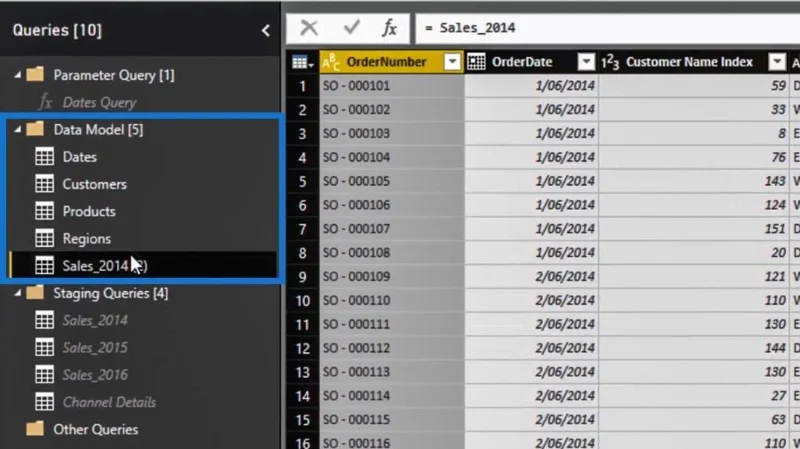
Task: Click cell SO - 000105
Action: tap(392, 181)
